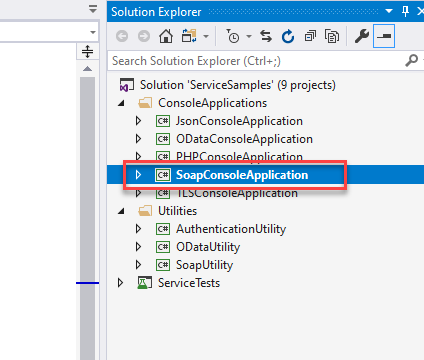
Task: Expand the ODataConsoleApplication project
Action: 138,139
